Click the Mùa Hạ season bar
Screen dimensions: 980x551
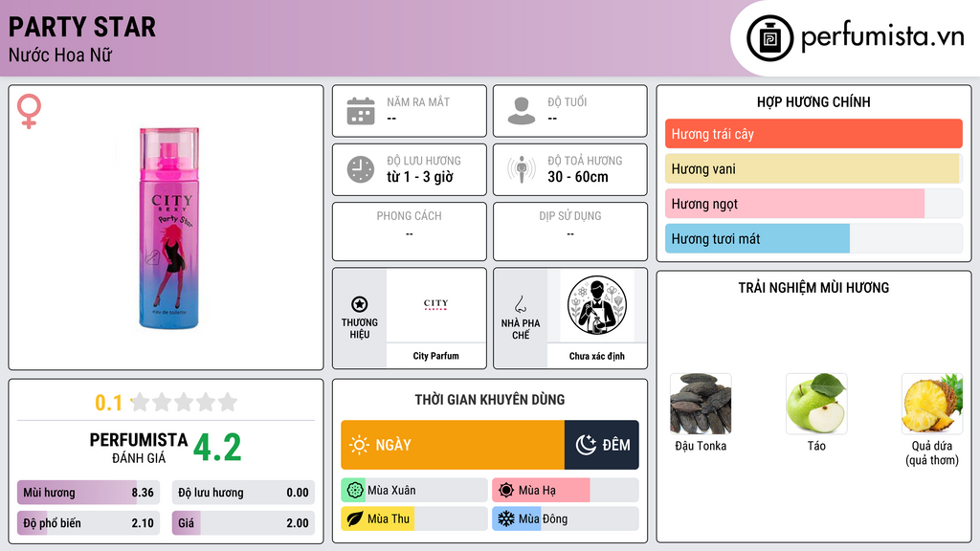[x=566, y=491]
